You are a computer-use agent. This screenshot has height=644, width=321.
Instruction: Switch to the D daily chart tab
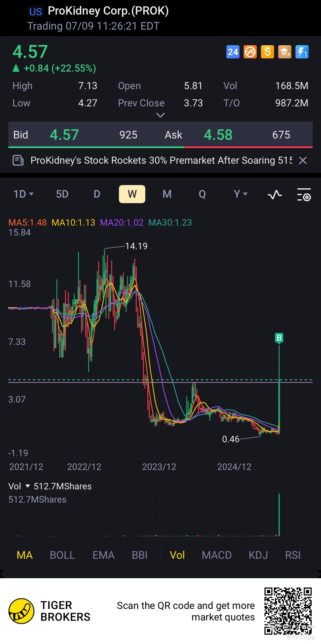tap(97, 194)
